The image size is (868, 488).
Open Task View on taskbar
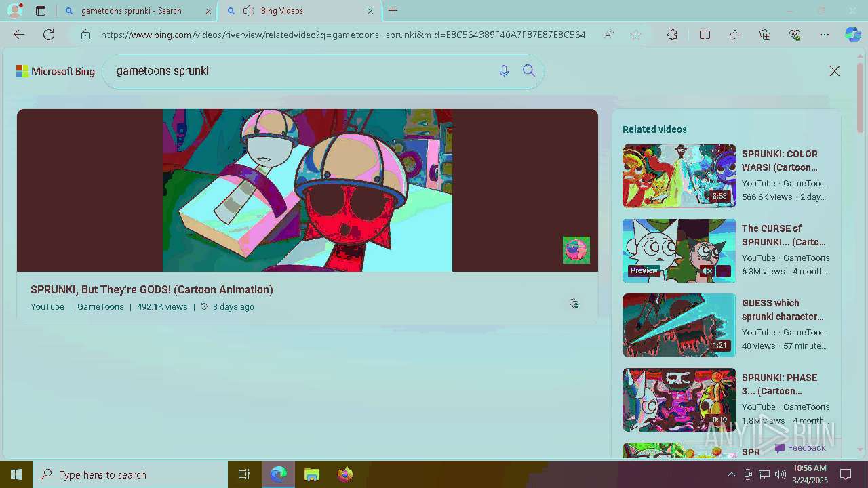(x=244, y=474)
